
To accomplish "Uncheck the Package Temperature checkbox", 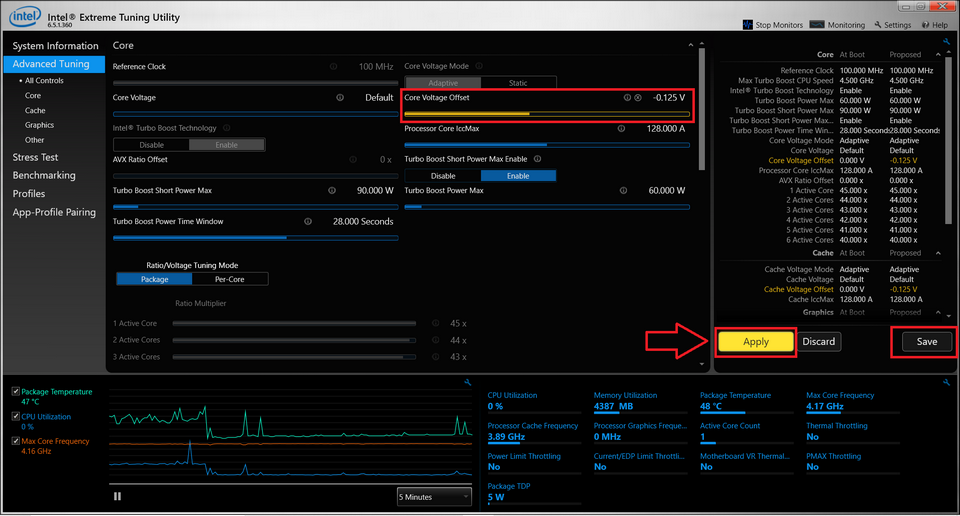I will coord(15,392).
